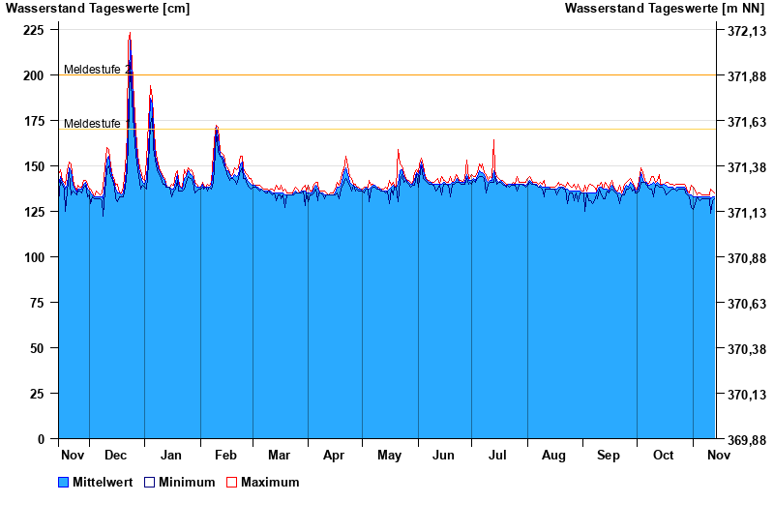Click the Meldestufe 2 threshold label
Viewport: 774px width, 532px height.
coord(95,70)
